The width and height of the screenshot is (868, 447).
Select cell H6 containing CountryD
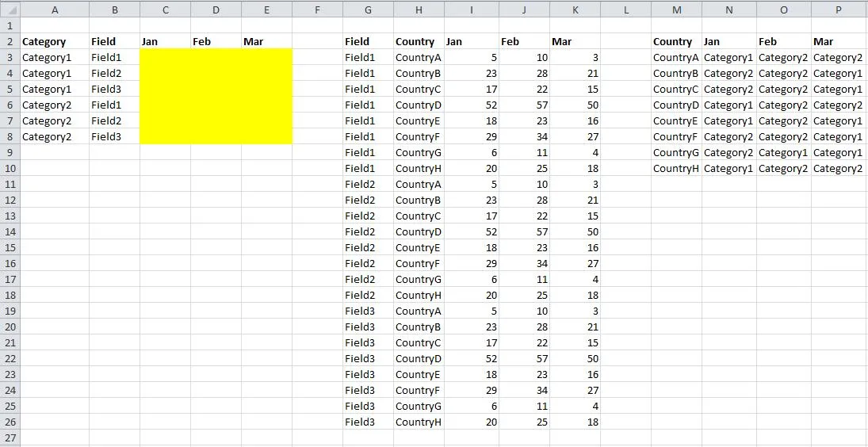coord(419,105)
